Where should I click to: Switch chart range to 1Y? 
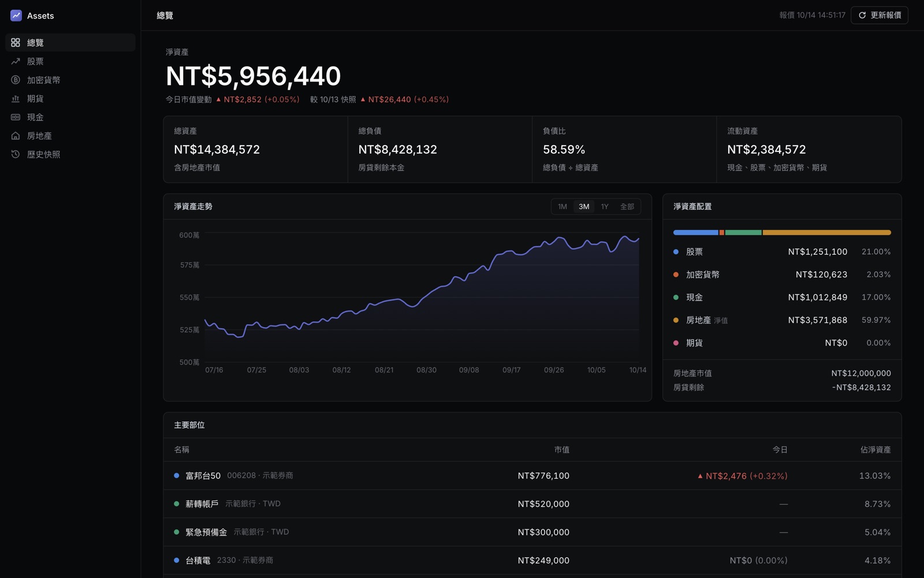(x=605, y=207)
